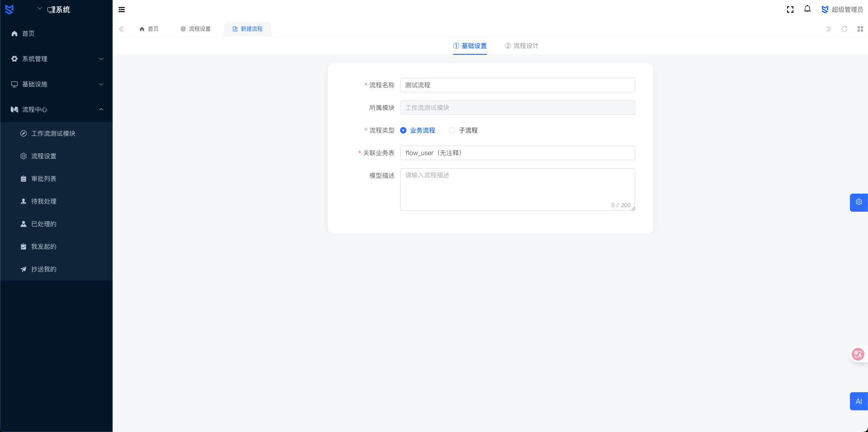Open 待我处理 in the sidebar
This screenshot has width=868, height=432.
coord(57,201)
